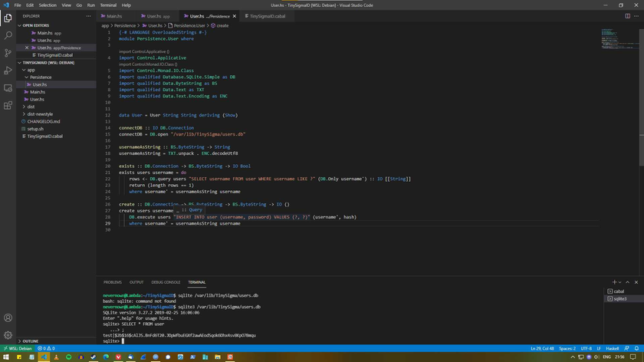This screenshot has width=644, height=362.
Task: Open Source Control view
Action: pos(8,53)
